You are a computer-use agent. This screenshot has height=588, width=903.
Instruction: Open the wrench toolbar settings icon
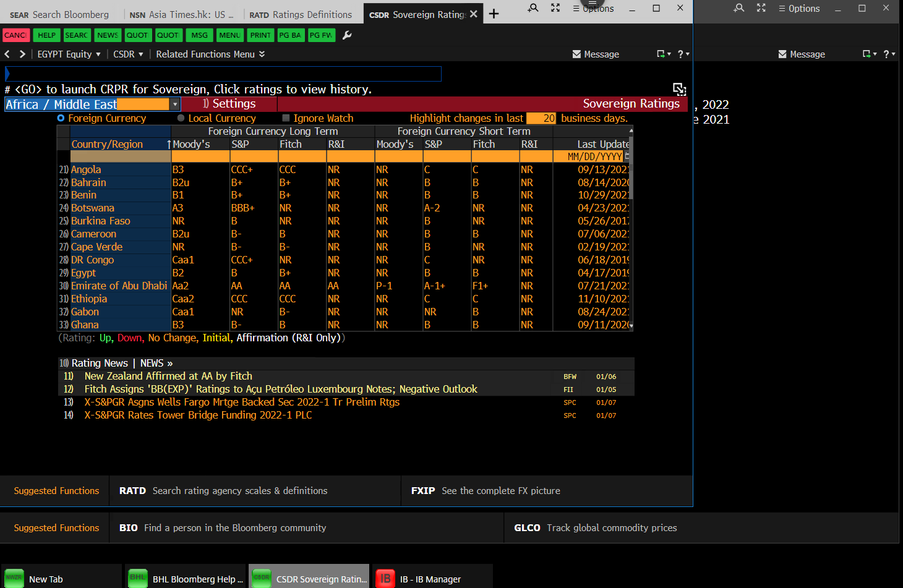coord(347,35)
